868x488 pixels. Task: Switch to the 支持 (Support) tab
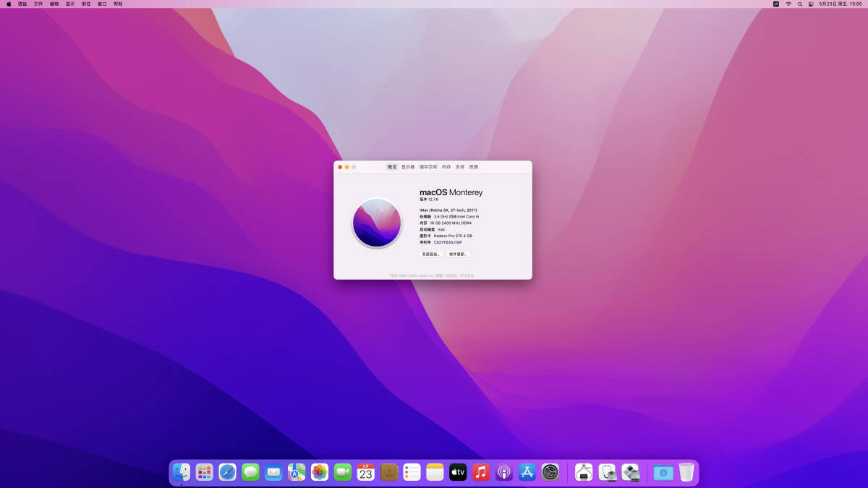(460, 167)
